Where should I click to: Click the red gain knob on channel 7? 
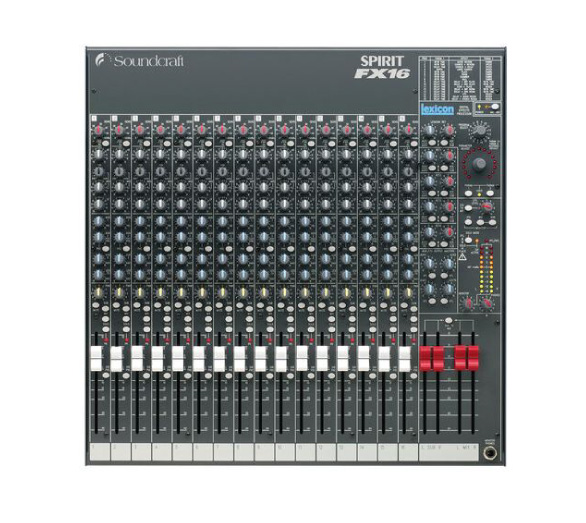click(x=222, y=130)
